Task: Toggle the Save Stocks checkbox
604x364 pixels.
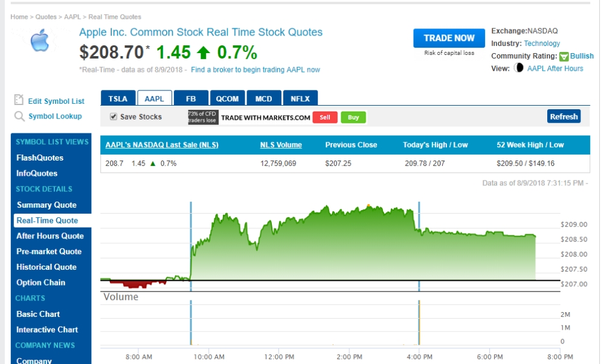Action: click(114, 117)
